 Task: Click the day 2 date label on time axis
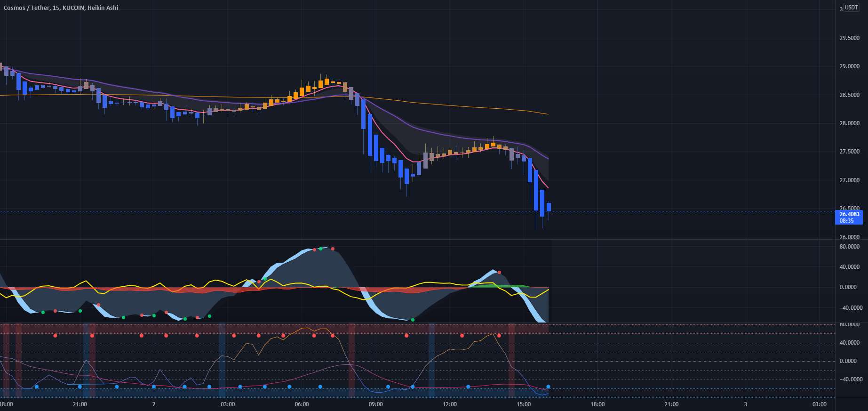pos(154,404)
